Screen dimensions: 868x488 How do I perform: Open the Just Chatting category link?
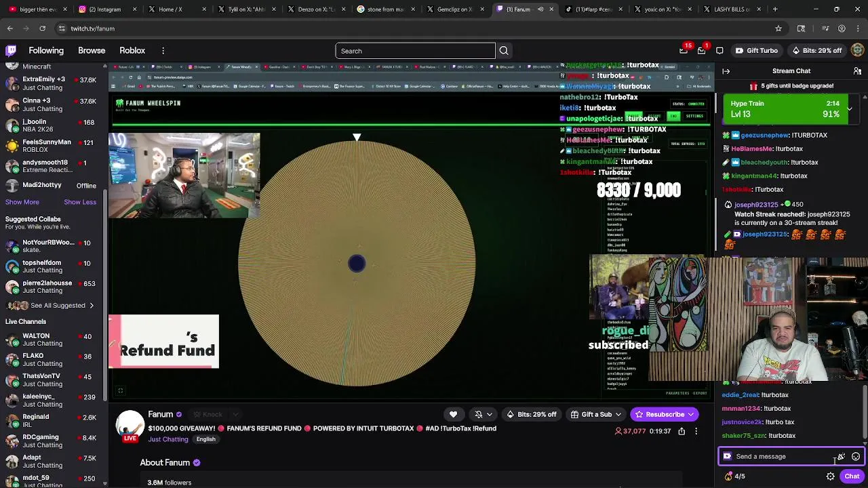click(x=168, y=439)
